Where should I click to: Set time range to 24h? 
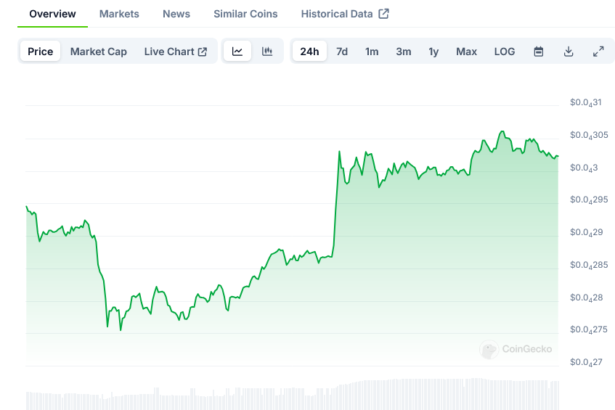pyautogui.click(x=310, y=52)
